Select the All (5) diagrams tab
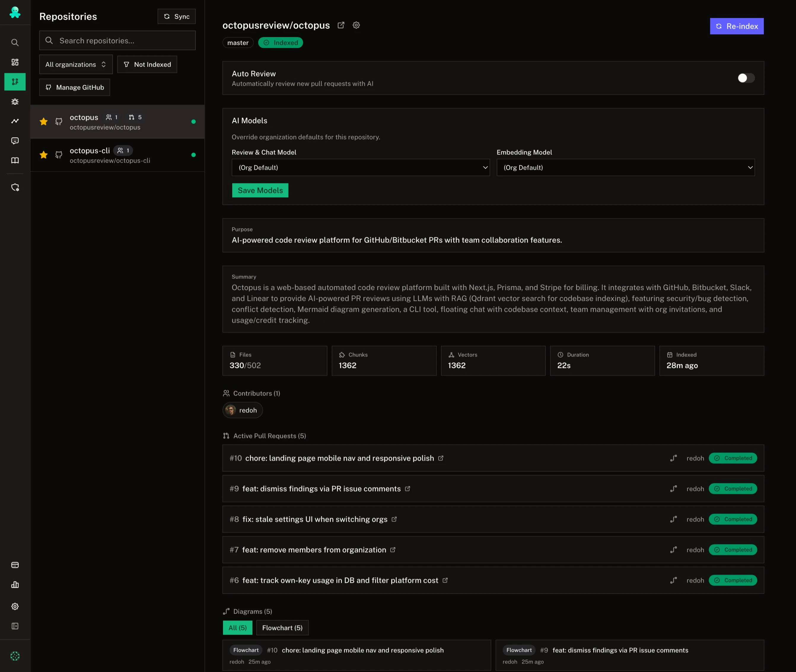 click(237, 628)
